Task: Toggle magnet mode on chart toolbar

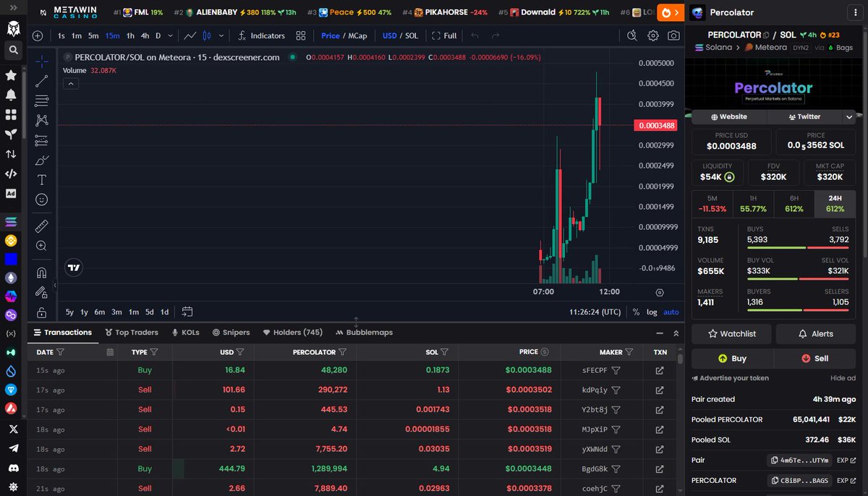Action: click(42, 273)
